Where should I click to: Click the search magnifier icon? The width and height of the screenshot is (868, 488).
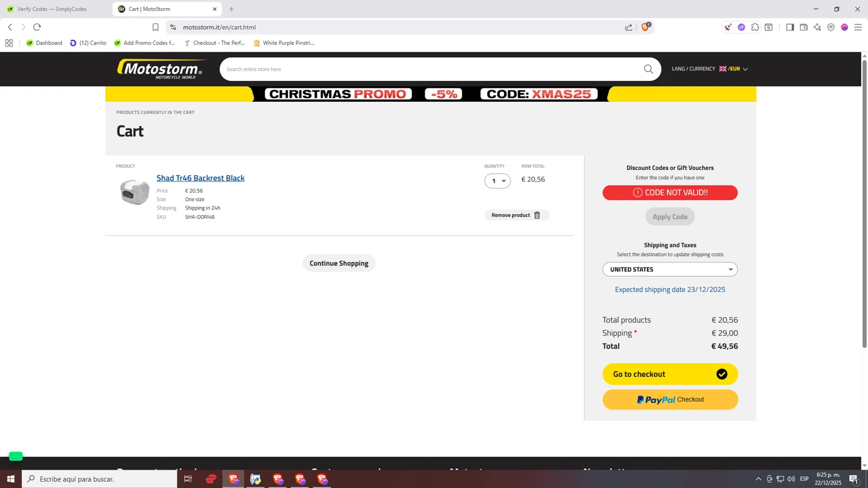click(648, 69)
